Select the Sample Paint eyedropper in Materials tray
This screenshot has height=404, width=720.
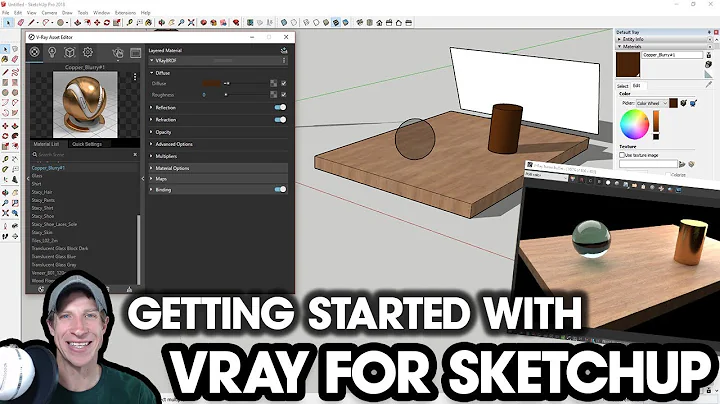pos(709,85)
